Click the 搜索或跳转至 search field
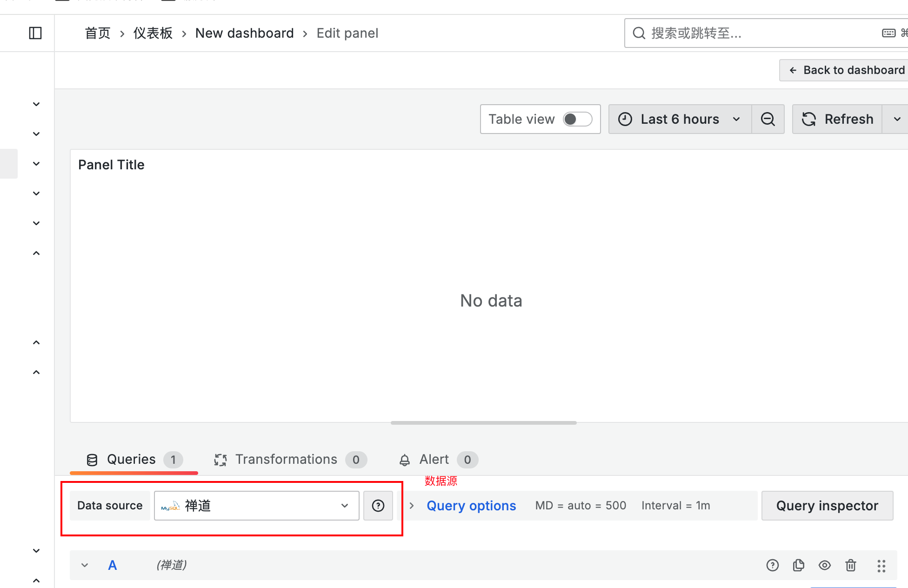908x588 pixels. [766, 33]
